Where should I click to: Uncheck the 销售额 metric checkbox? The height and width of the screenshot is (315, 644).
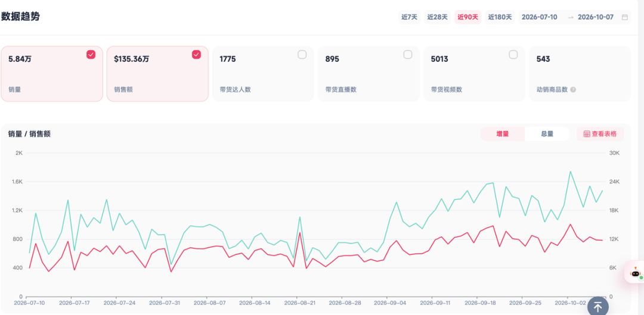[197, 55]
